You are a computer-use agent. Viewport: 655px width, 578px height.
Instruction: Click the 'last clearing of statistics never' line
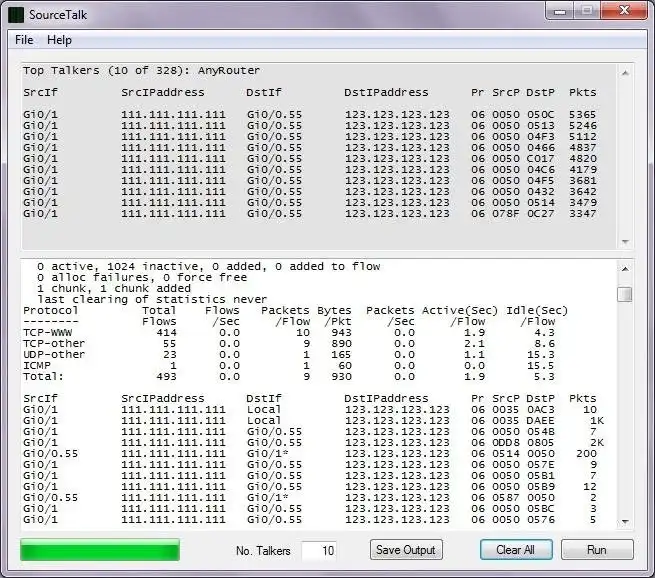[152, 299]
